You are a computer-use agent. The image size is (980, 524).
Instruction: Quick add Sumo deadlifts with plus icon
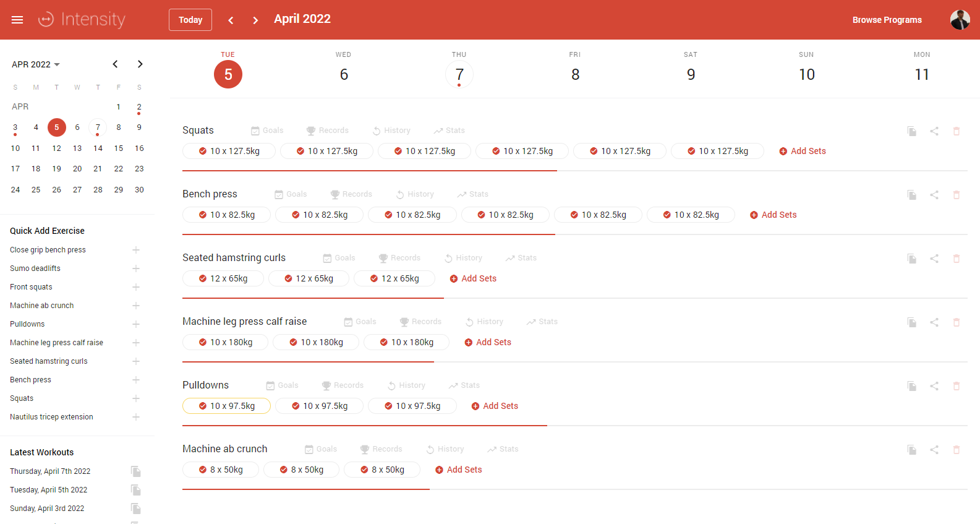coord(136,268)
